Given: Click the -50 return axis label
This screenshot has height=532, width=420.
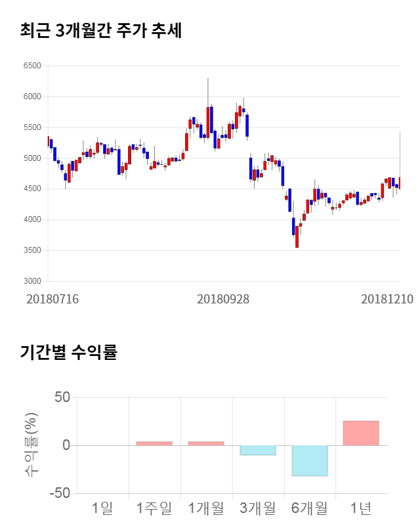Looking at the screenshot, I should tap(59, 493).
